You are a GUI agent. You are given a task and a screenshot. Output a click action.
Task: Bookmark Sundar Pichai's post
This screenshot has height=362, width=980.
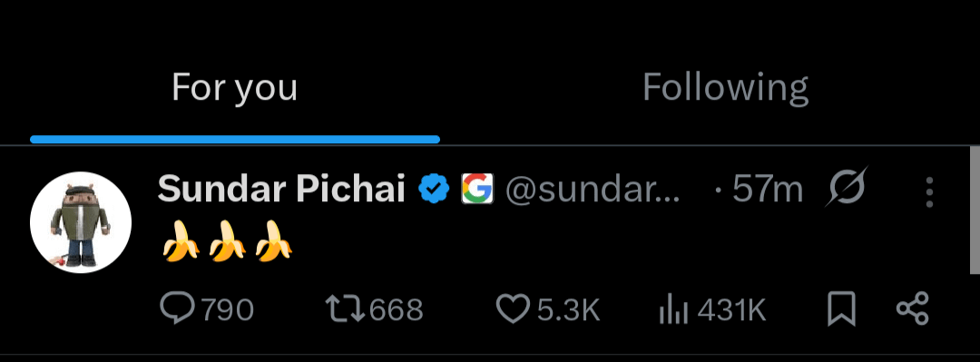(841, 310)
